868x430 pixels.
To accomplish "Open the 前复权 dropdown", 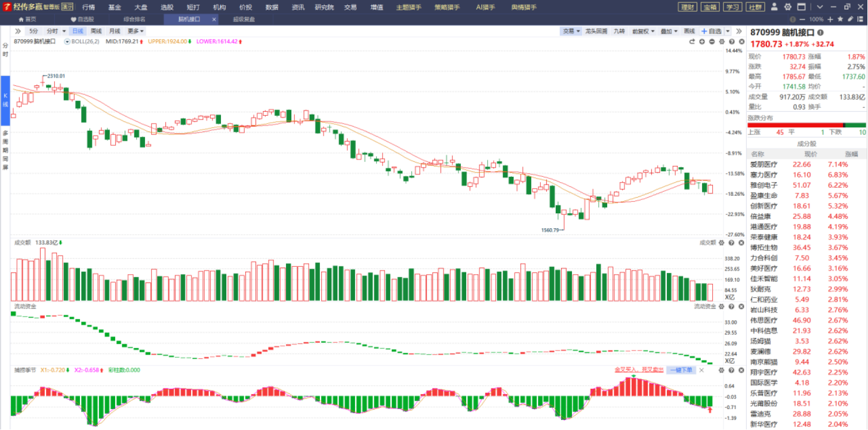I will coord(644,31).
